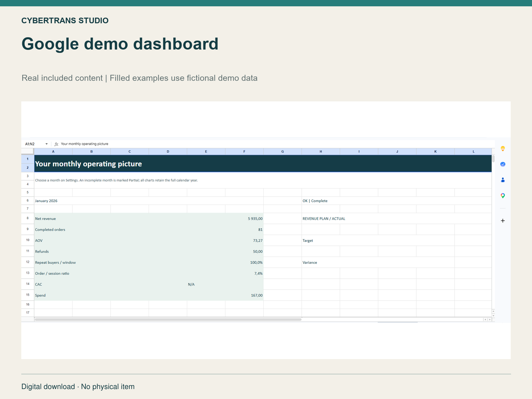Click the plus icon to get add-ons
Viewport: 532px width, 399px height.
click(x=503, y=221)
